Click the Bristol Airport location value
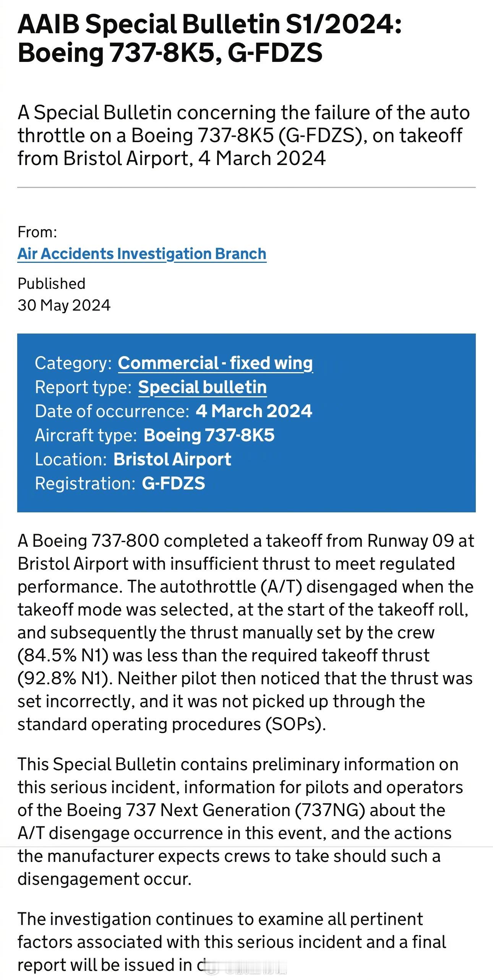The width and height of the screenshot is (493, 980). point(172,460)
